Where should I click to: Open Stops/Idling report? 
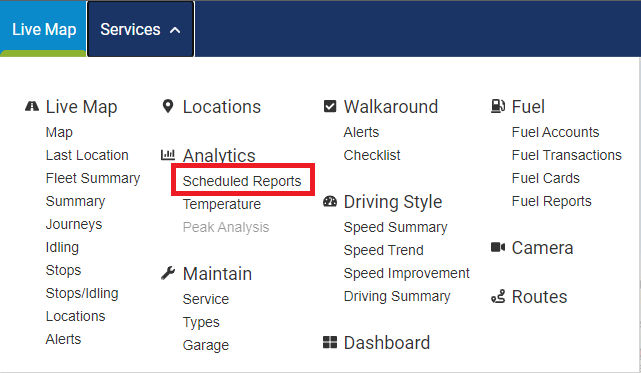[82, 293]
